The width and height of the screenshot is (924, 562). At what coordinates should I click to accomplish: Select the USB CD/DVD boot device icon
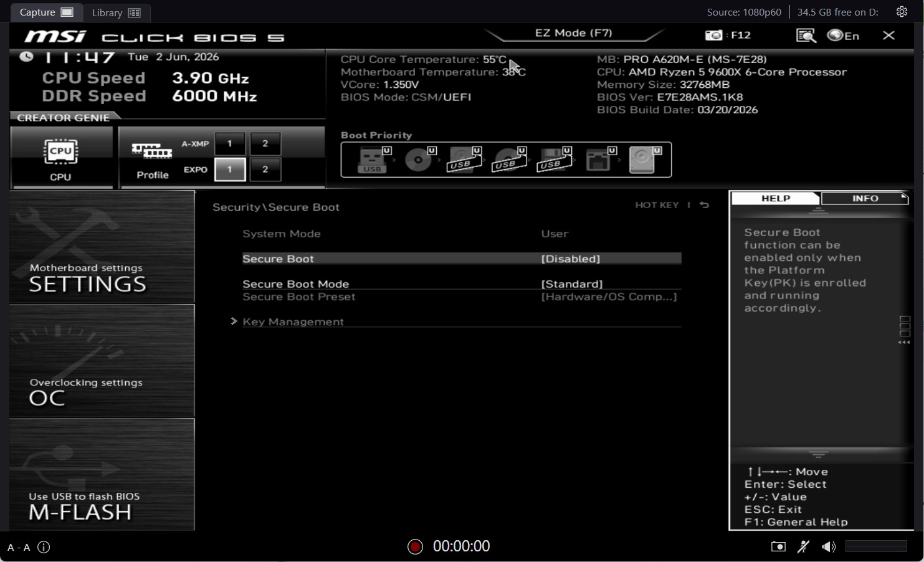click(x=510, y=160)
